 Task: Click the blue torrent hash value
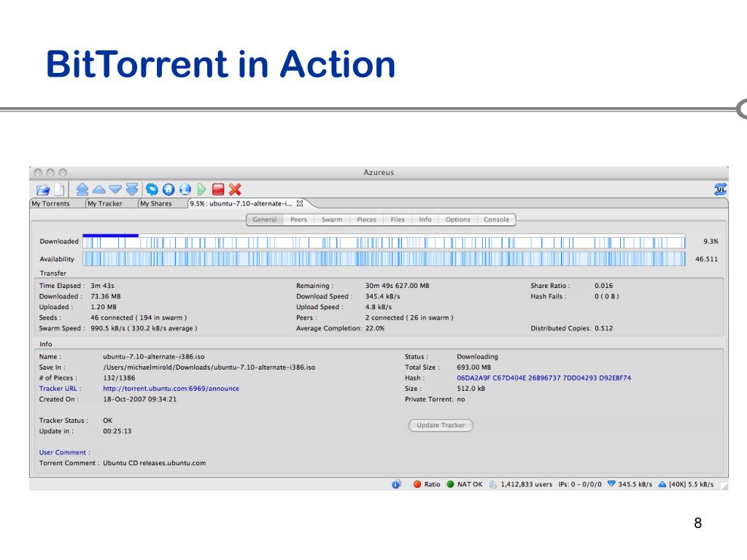click(x=543, y=378)
